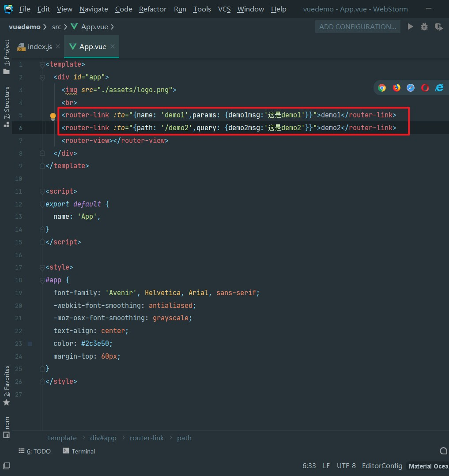Open the TODO tool window
Viewport: 449px width, 476px height.
click(34, 451)
